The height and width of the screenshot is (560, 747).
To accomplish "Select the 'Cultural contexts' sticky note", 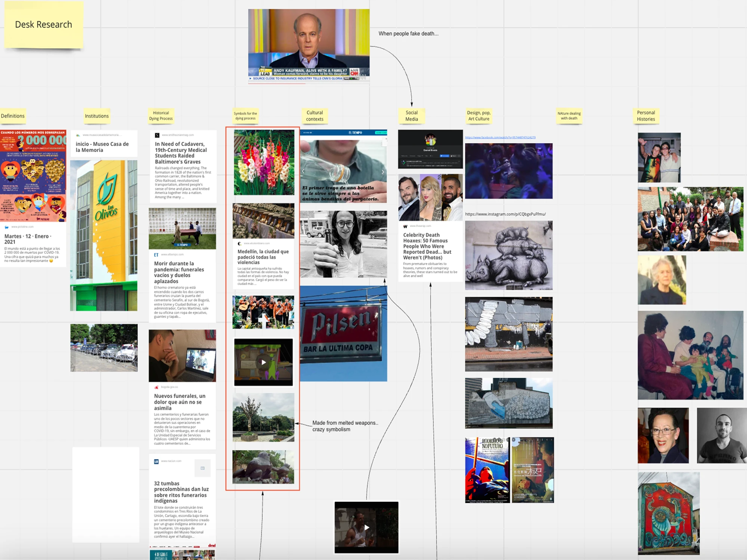I will [314, 116].
